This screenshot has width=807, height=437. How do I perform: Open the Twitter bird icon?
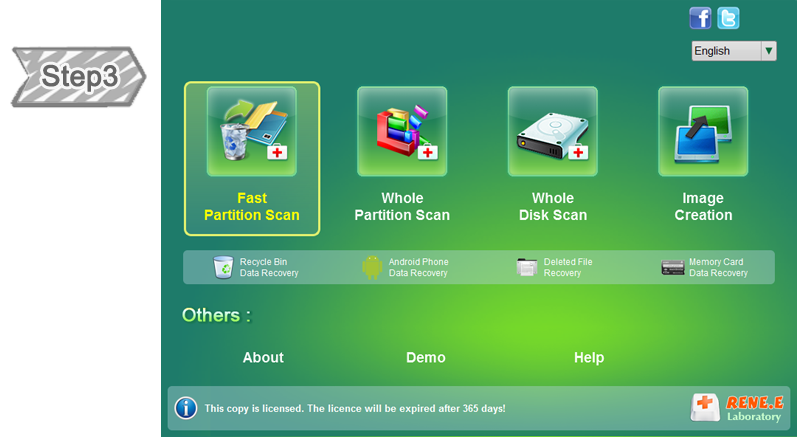[x=729, y=18]
